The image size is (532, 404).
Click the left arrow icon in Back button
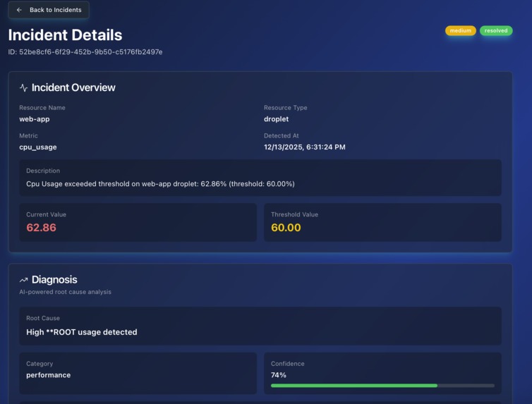click(19, 10)
